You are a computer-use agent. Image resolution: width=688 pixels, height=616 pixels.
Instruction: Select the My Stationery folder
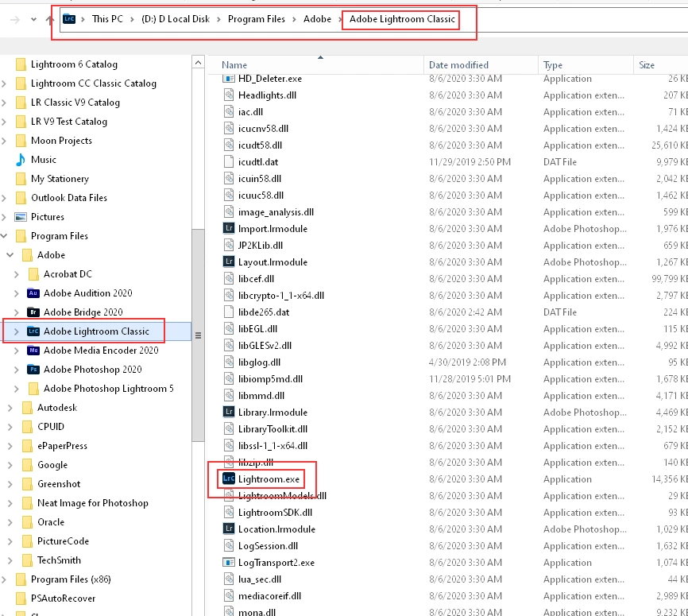tap(60, 179)
